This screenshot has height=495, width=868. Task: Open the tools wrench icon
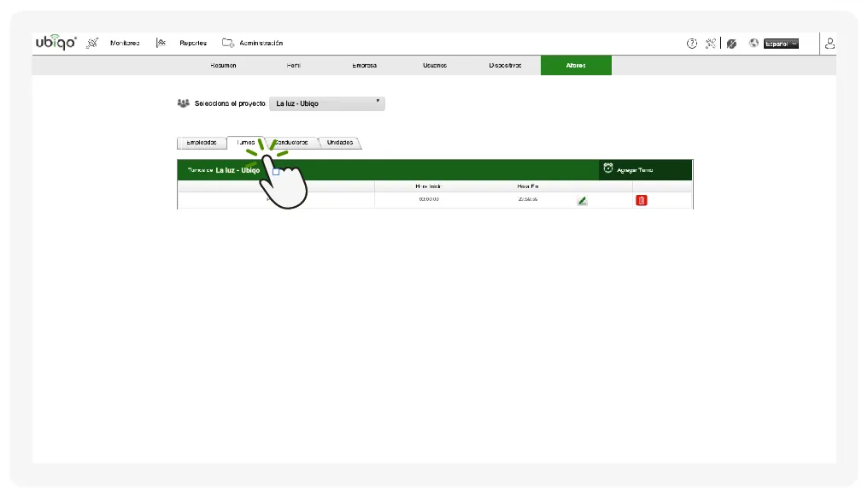pos(711,44)
